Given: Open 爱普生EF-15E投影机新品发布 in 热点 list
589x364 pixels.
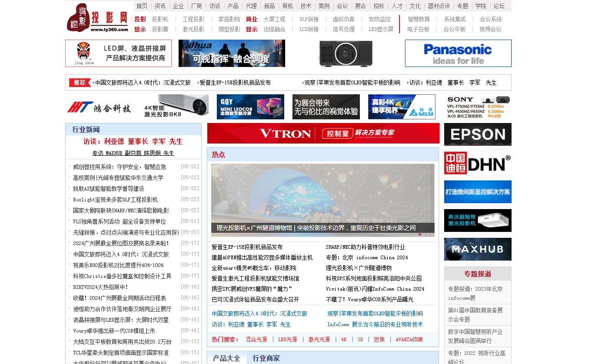Looking at the screenshot, I should 247,247.
